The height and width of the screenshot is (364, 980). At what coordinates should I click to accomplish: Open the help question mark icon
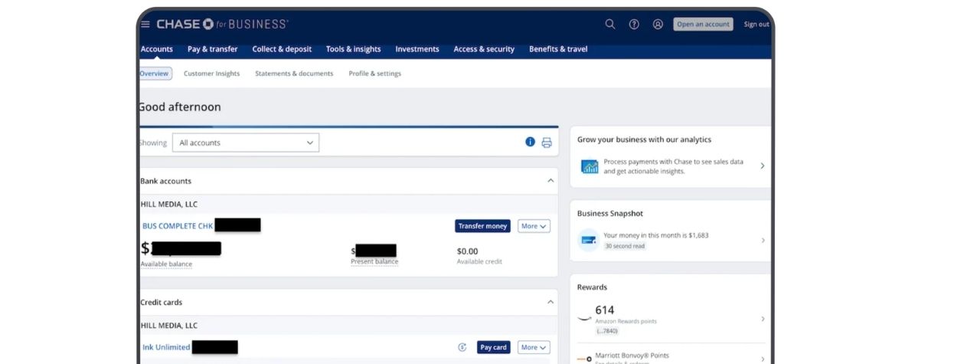[x=634, y=24]
